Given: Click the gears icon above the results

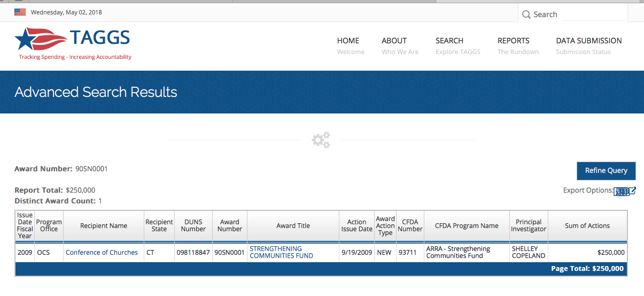Looking at the screenshot, I should [321, 140].
